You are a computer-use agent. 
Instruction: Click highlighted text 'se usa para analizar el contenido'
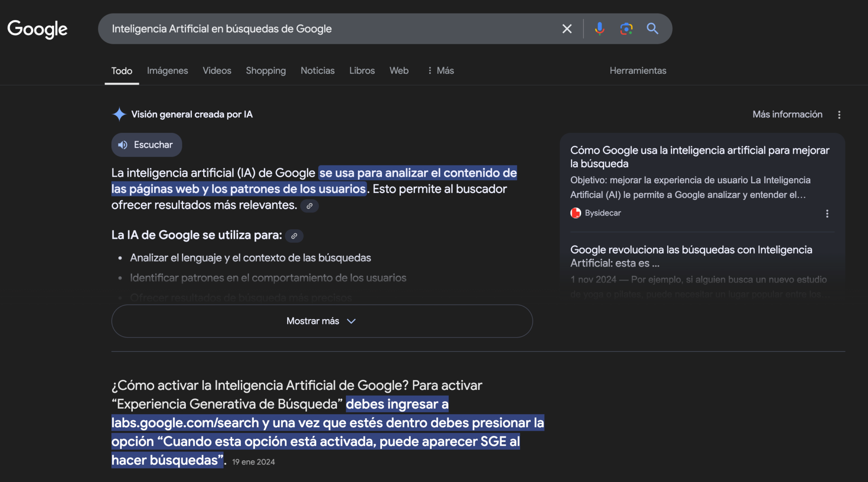pos(418,173)
